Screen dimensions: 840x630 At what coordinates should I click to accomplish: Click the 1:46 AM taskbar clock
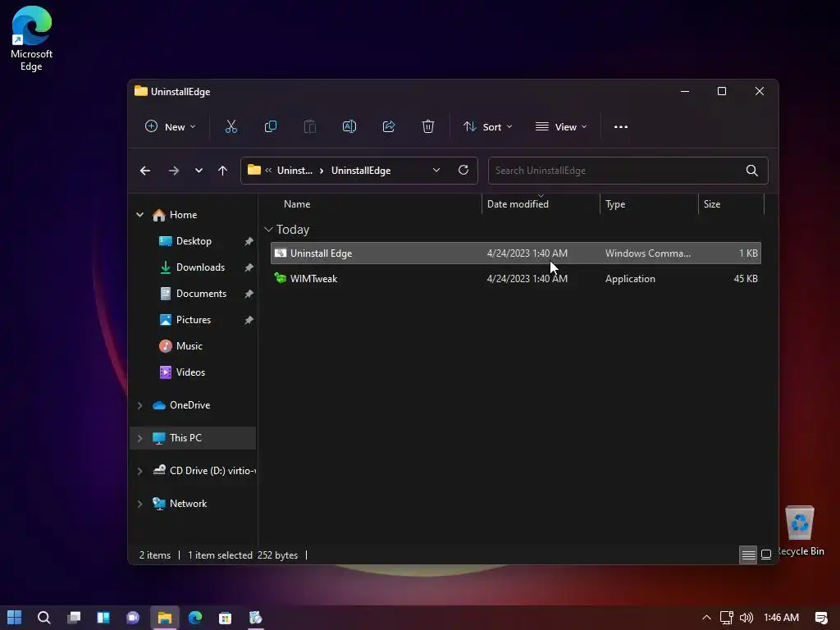click(x=781, y=618)
